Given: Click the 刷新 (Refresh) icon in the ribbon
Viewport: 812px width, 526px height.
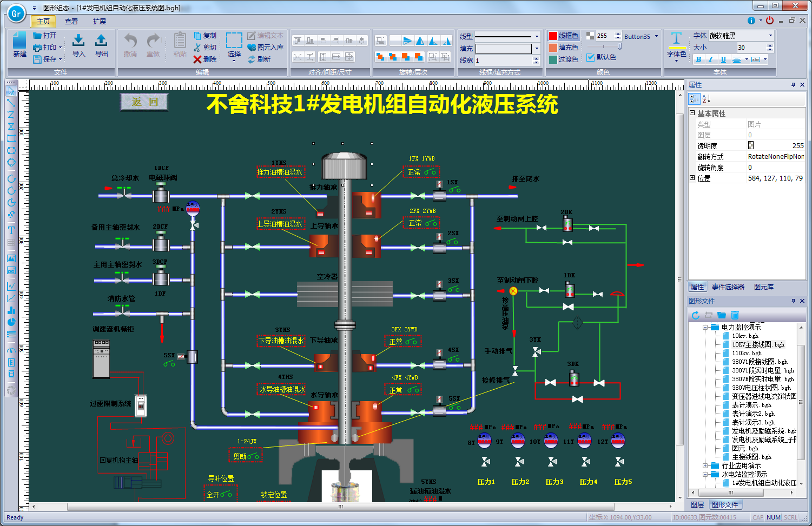Looking at the screenshot, I should pyautogui.click(x=252, y=59).
